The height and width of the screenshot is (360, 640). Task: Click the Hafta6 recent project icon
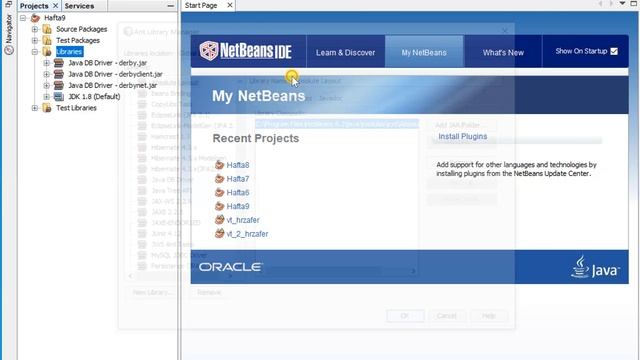tap(220, 192)
